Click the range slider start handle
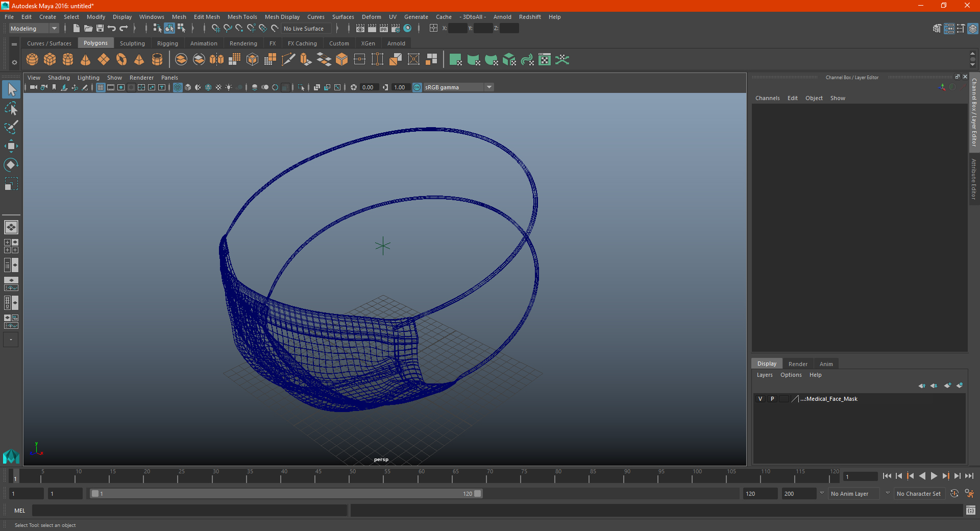 tap(95, 494)
